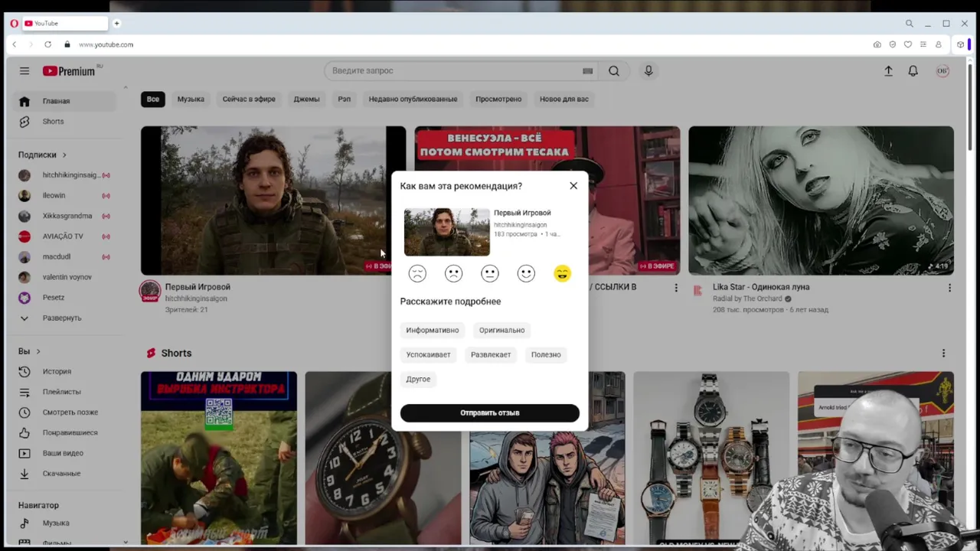Select the dissatisfied face rating

453,273
